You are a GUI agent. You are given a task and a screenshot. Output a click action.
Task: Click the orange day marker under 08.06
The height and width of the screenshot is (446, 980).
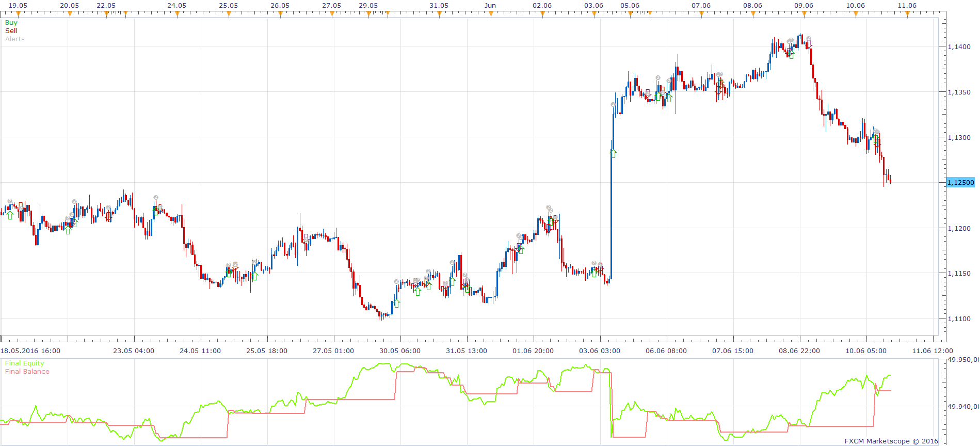[753, 14]
